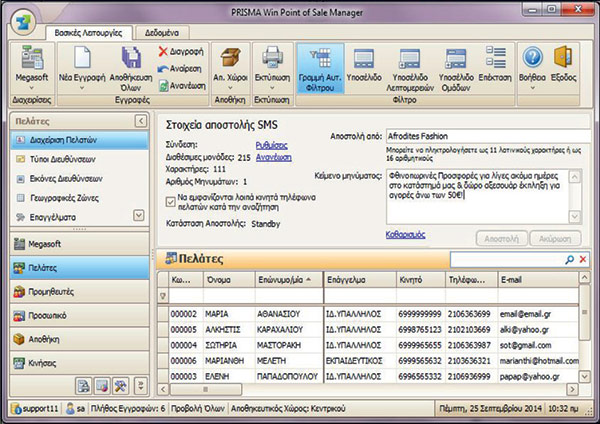
Task: Click the Εκτύπωση printer icon
Action: (x=272, y=57)
